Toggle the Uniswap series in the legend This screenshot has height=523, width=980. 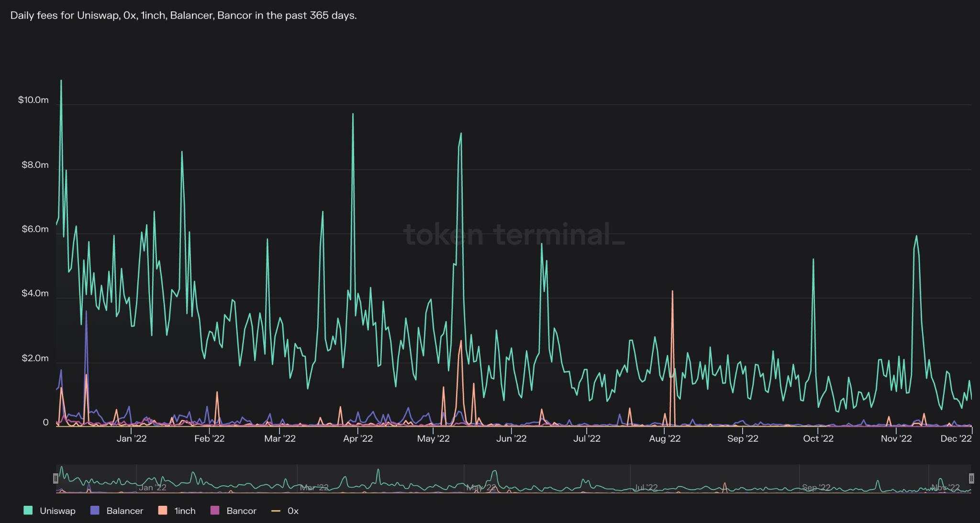(x=50, y=511)
